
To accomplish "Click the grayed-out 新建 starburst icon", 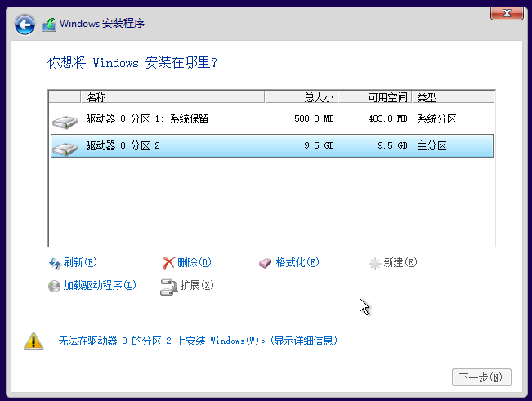I will tap(375, 263).
